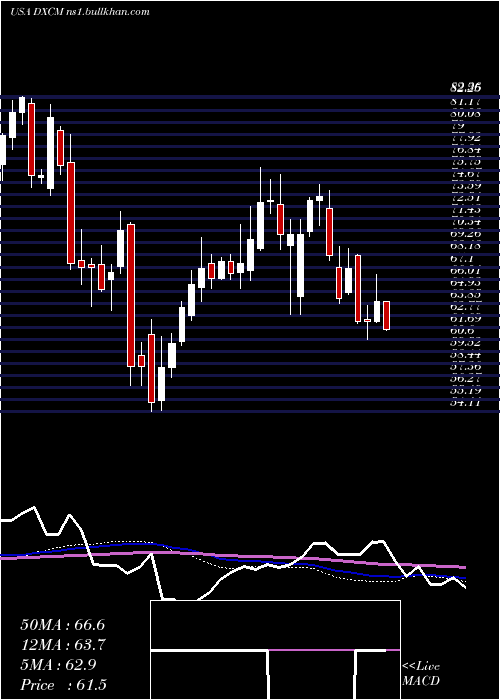This screenshot has width=500, height=700.
Task: Click the MACD histogram box
Action: [275, 650]
